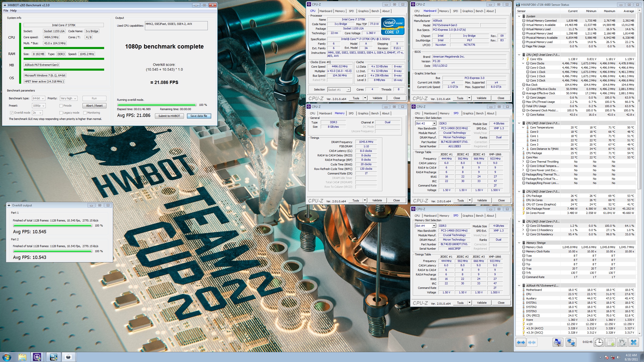Open Slot #2 memory slot dropdown
The width and height of the screenshot is (644, 362).
(426, 123)
